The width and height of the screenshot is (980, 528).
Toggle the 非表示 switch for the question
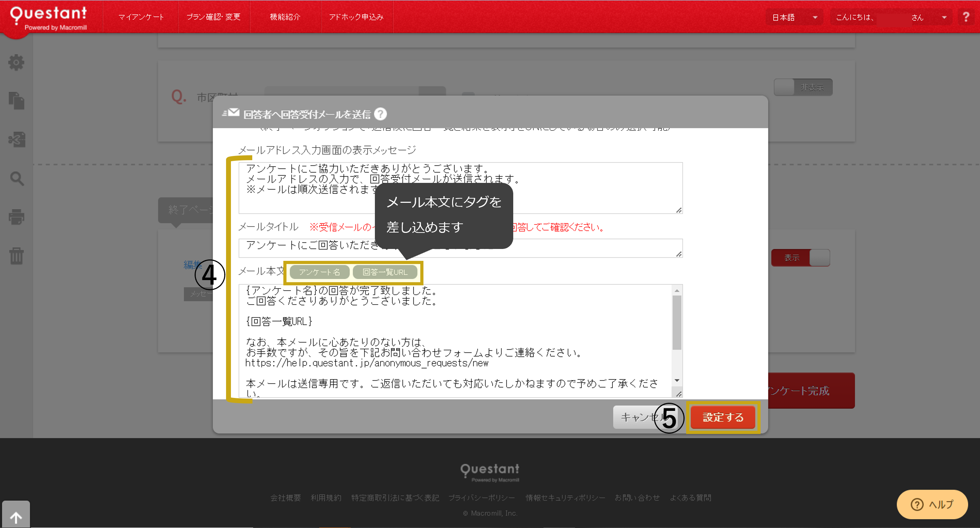pyautogui.click(x=803, y=87)
